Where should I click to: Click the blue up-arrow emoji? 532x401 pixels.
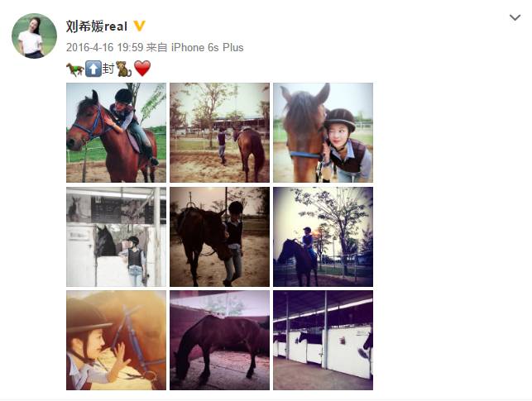click(93, 69)
